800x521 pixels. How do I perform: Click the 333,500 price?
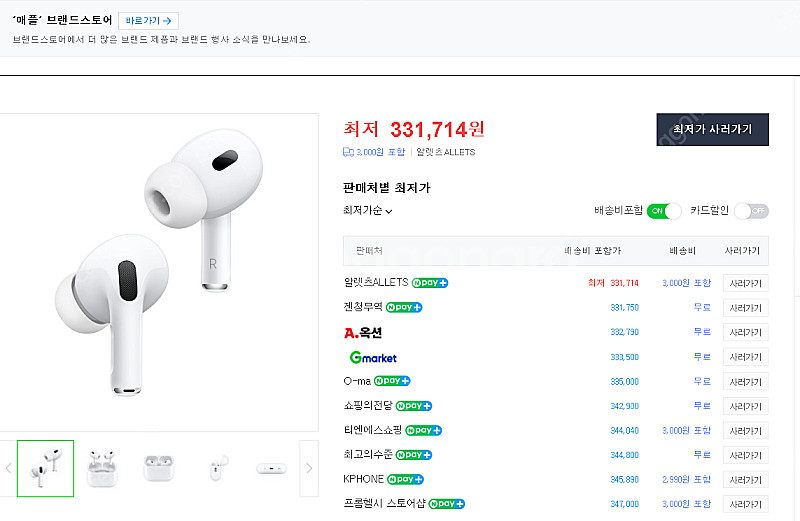(x=624, y=357)
